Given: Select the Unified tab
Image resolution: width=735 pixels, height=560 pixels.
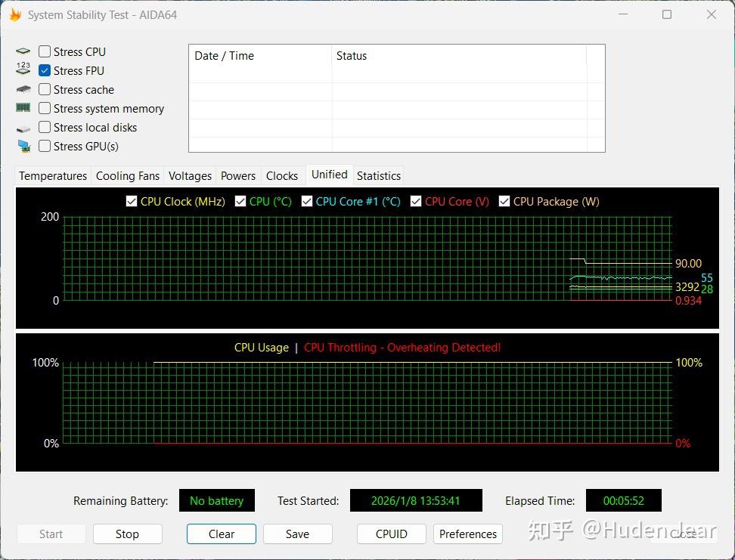Looking at the screenshot, I should pos(330,175).
